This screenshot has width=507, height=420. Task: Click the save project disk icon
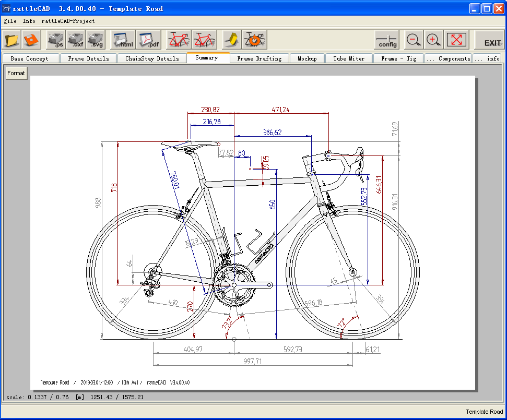click(32, 40)
